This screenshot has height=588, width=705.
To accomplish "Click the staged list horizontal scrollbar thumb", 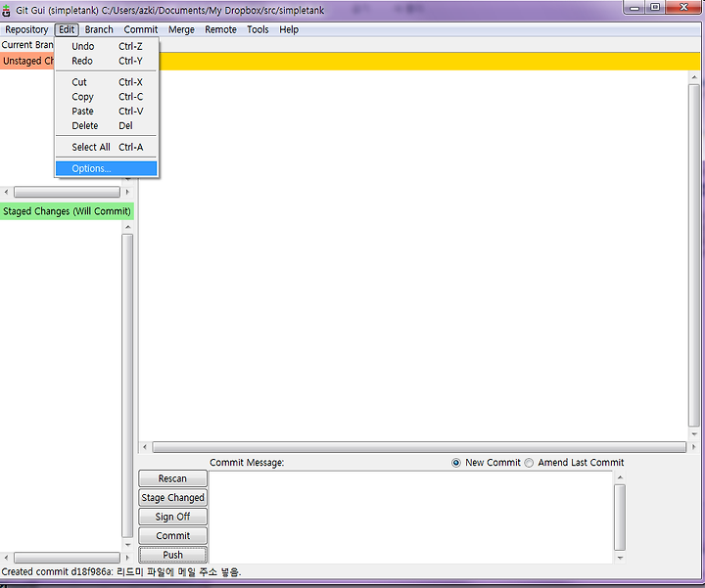I will point(67,558).
